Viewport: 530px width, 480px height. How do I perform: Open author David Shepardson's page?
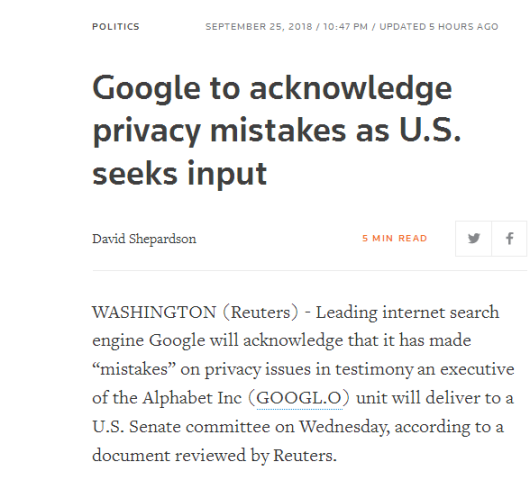(x=144, y=239)
